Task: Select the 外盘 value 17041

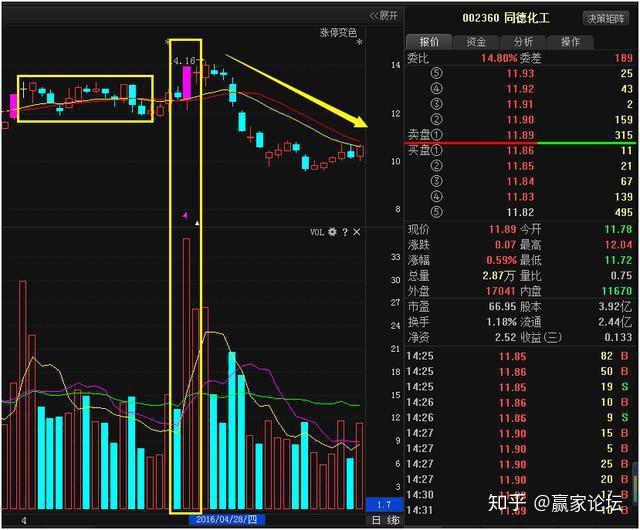Action: [500, 291]
